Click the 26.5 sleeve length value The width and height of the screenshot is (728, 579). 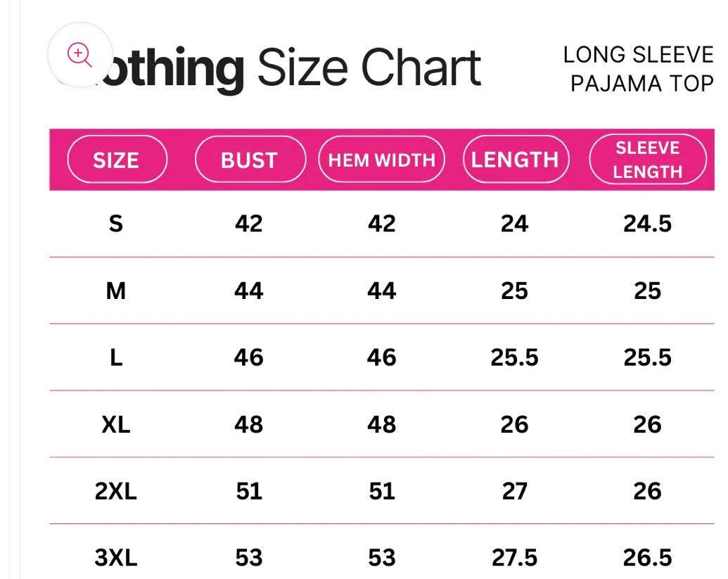tap(647, 558)
